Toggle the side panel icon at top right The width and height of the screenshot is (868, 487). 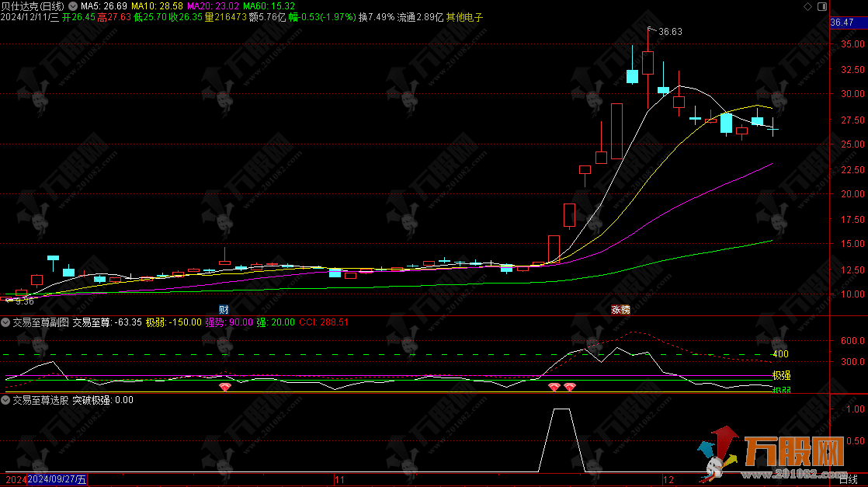(x=822, y=7)
